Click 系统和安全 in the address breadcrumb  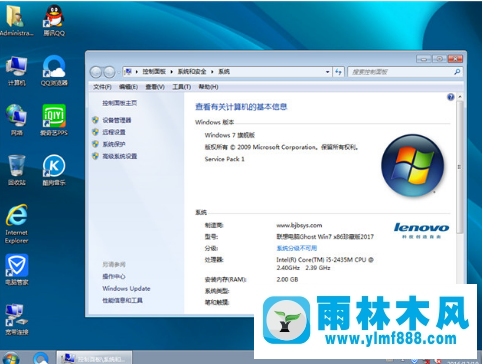tap(192, 72)
